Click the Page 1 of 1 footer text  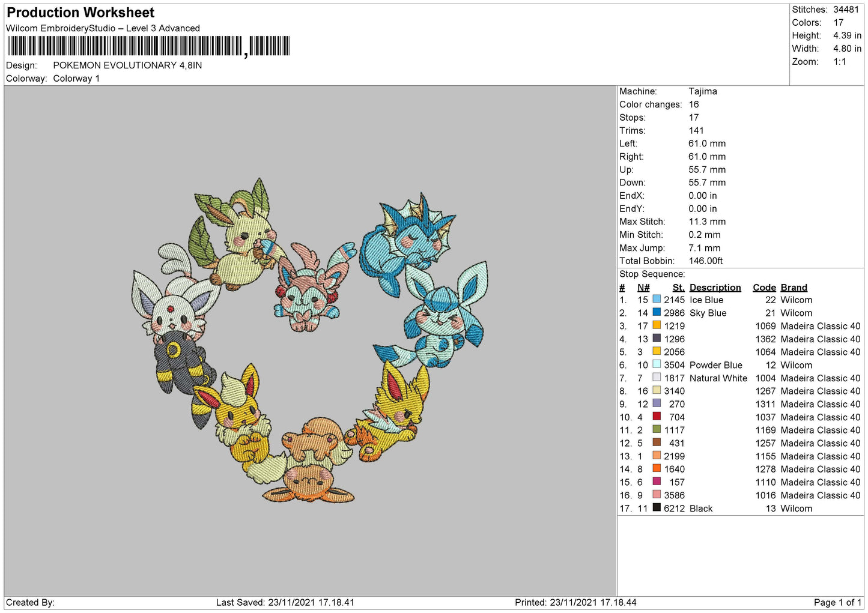tap(837, 603)
